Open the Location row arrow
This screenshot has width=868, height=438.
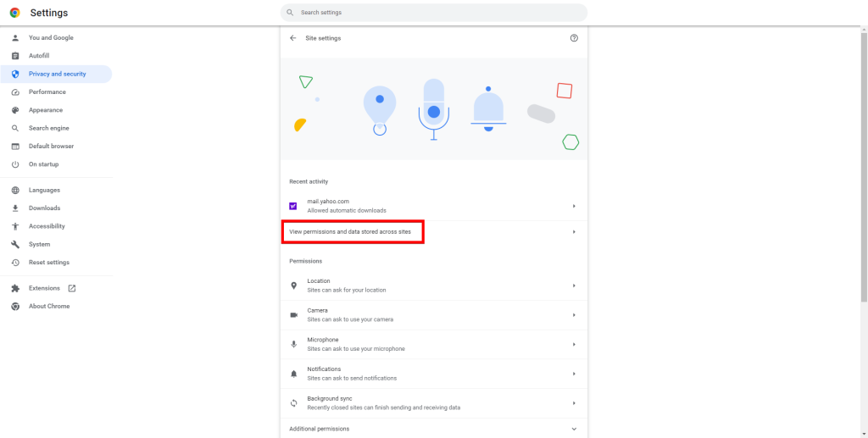[x=574, y=286]
